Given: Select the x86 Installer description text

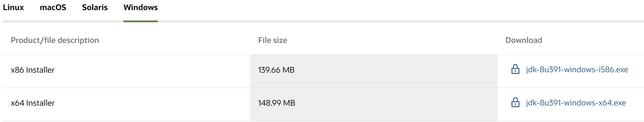Looking at the screenshot, I should click(32, 70).
